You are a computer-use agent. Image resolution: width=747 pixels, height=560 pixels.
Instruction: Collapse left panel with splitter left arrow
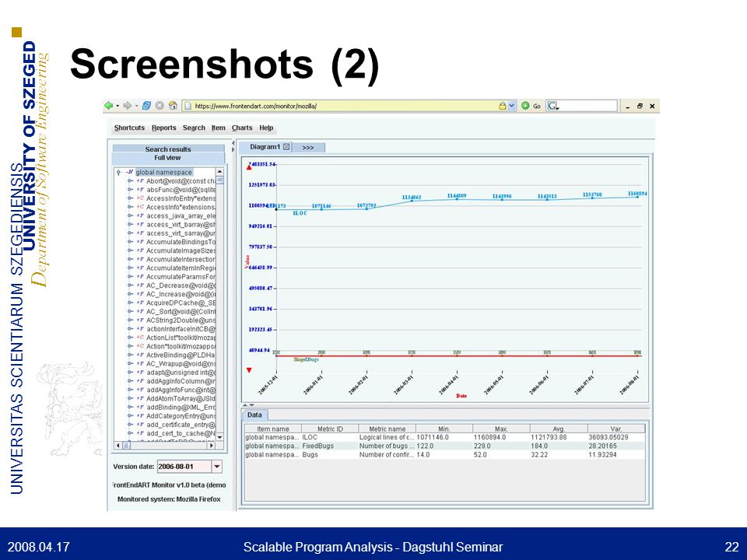pos(233,143)
